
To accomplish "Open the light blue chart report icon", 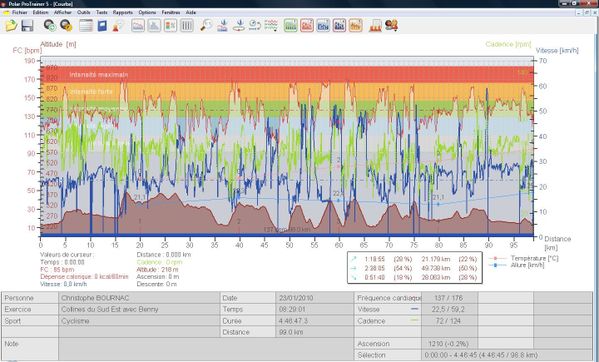I will [x=323, y=26].
